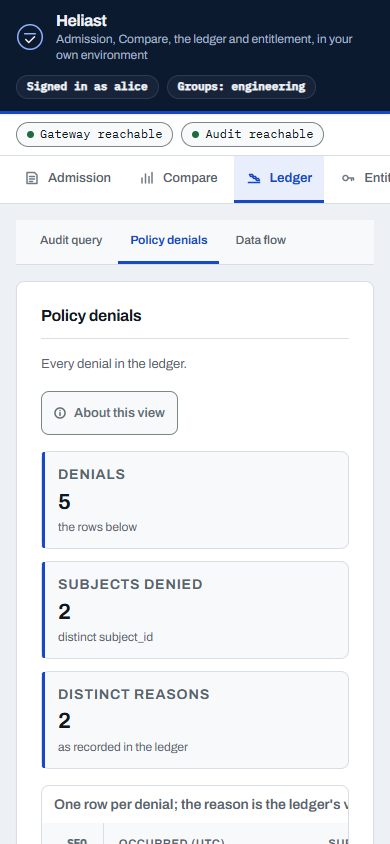390x844 pixels.
Task: Click the Signed in as alice badge
Action: [87, 87]
